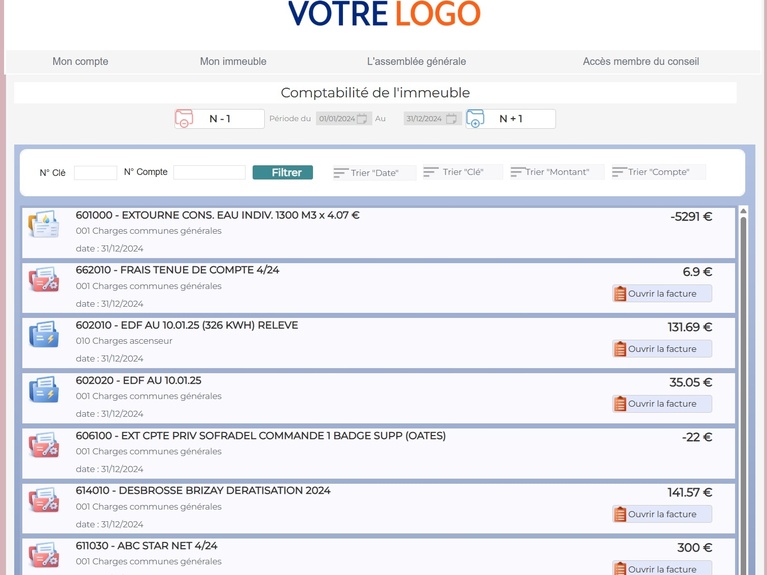Click the clipboard icon on 35.05 € invoice button
Image resolution: width=767 pixels, height=575 pixels.
(620, 404)
